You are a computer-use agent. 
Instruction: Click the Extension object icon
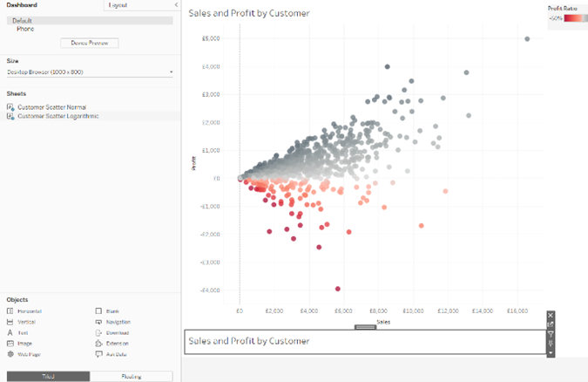98,344
